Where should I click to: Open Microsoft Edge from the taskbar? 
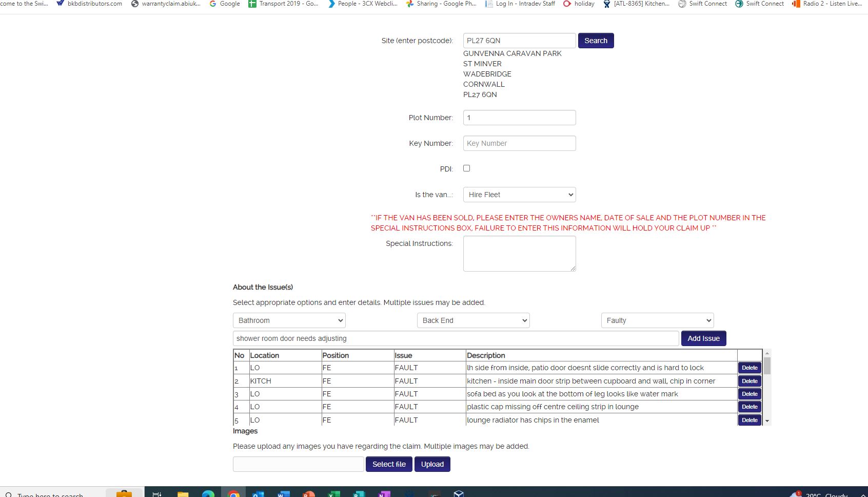click(208, 493)
